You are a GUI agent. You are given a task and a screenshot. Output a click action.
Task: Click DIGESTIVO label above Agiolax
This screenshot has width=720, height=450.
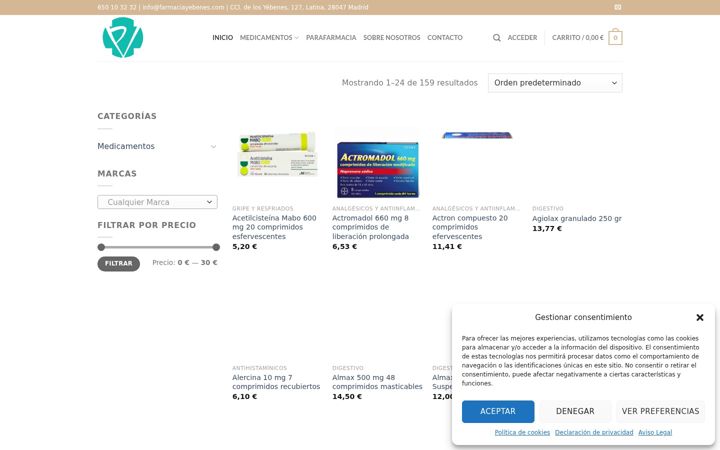547,208
